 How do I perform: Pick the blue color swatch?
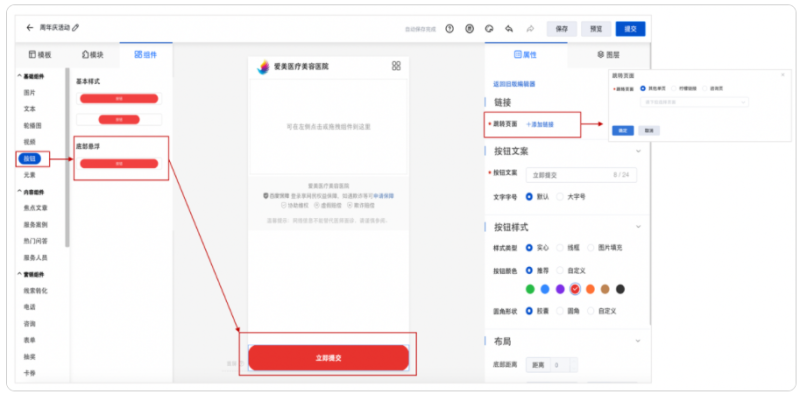(x=545, y=289)
